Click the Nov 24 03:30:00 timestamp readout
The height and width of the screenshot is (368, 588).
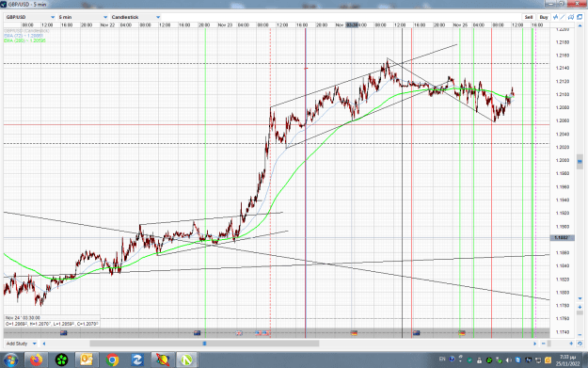(x=23, y=318)
